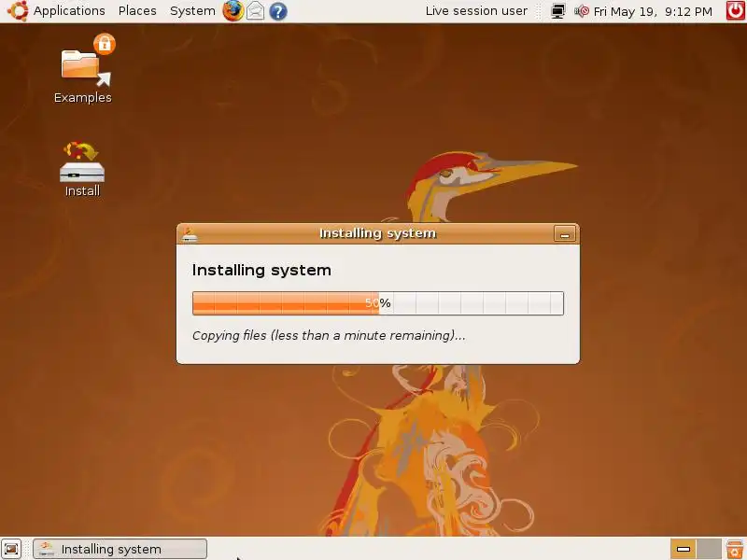
Task: Click Live session user label
Action: [x=476, y=11]
